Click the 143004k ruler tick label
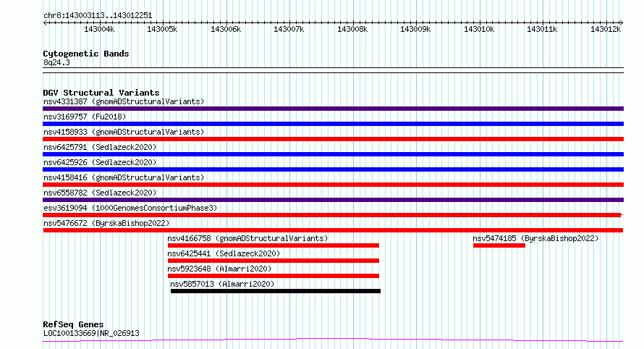This screenshot has width=644, height=349. pos(99,29)
